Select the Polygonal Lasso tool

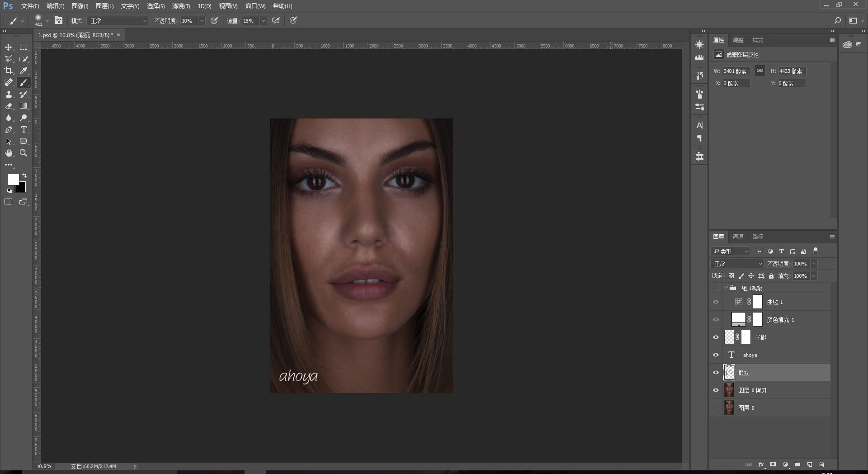point(9,59)
